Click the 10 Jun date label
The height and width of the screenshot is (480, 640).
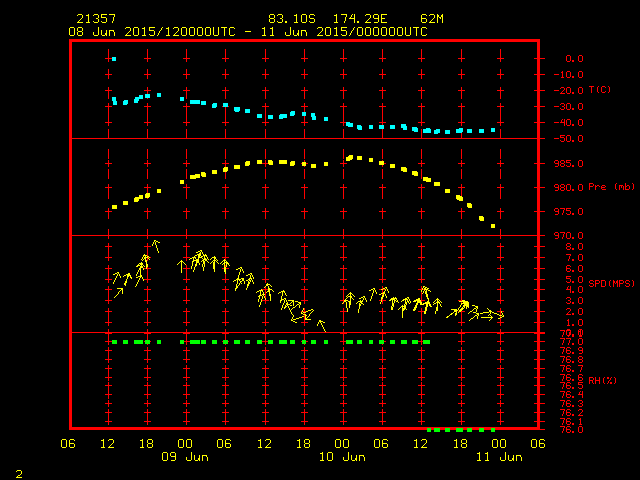342,457
